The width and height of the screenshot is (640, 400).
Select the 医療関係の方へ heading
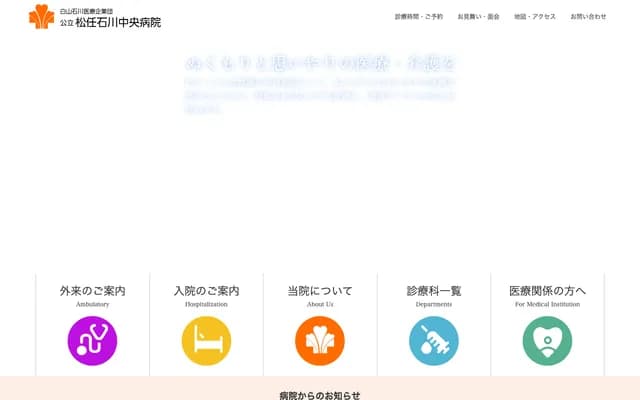547,291
